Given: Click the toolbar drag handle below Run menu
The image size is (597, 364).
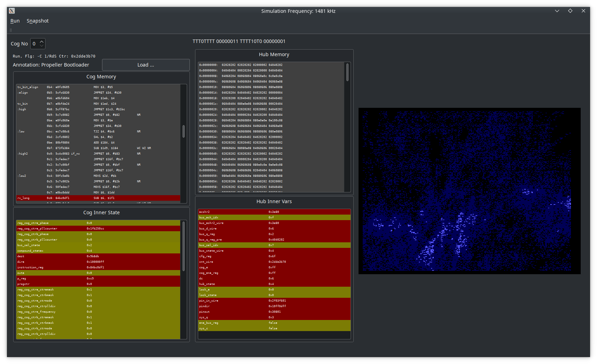Looking at the screenshot, I should [11, 30].
